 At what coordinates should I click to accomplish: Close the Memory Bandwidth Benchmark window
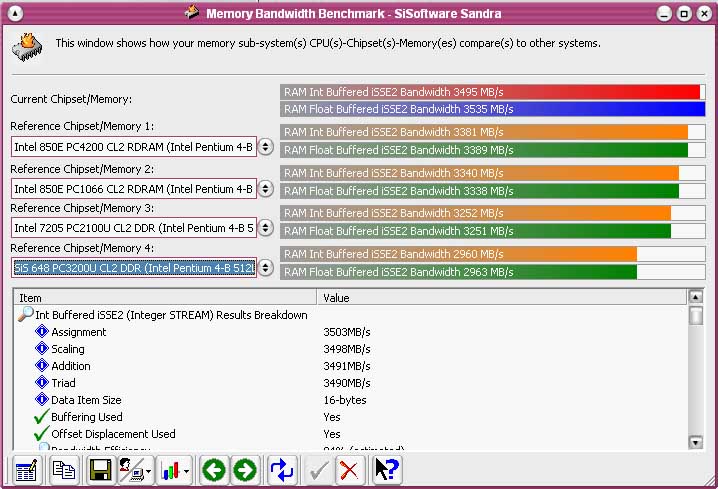(x=704, y=14)
